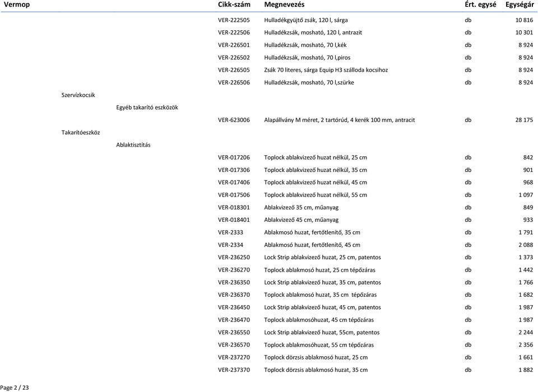The width and height of the screenshot is (538, 392).
Task: Select price "1 682"
Action: (526, 295)
